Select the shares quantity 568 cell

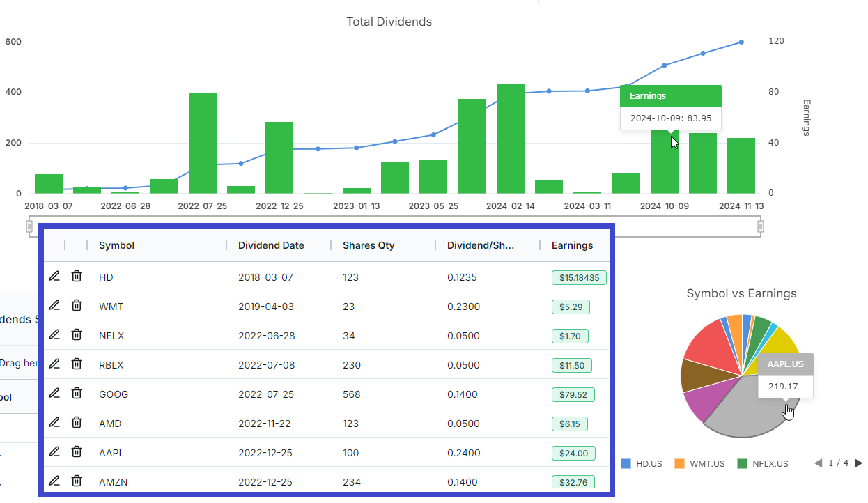(x=352, y=394)
